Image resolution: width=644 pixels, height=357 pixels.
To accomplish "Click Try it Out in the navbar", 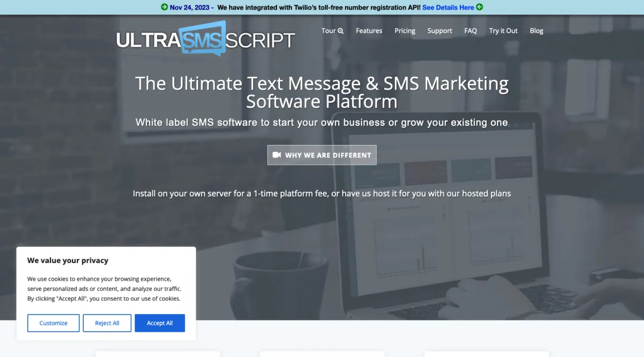I will click(503, 31).
